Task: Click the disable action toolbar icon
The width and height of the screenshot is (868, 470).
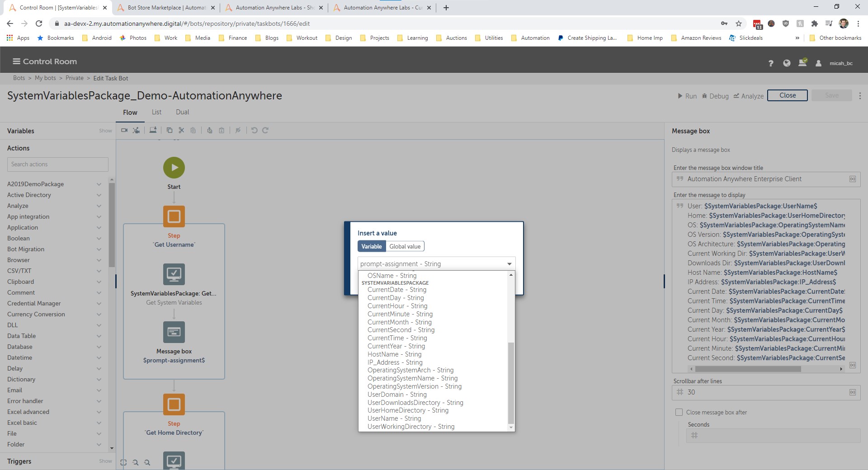Action: (238, 130)
